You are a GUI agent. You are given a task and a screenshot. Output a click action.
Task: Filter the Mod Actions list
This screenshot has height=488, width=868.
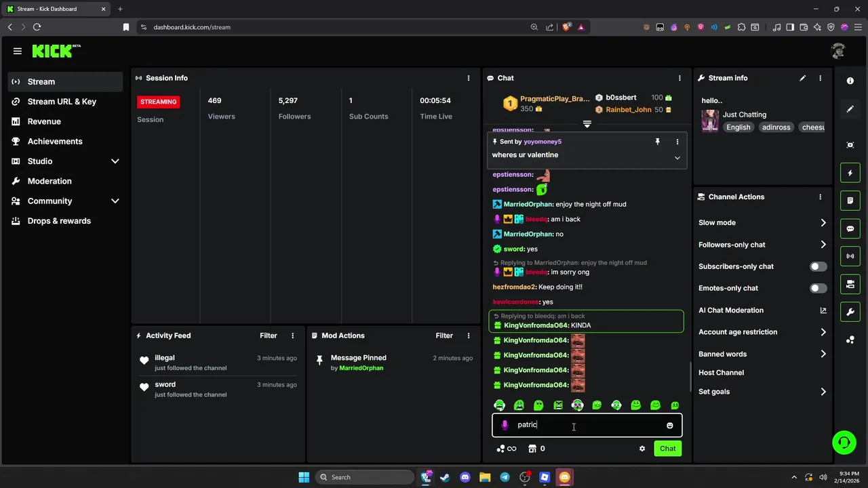coord(444,335)
